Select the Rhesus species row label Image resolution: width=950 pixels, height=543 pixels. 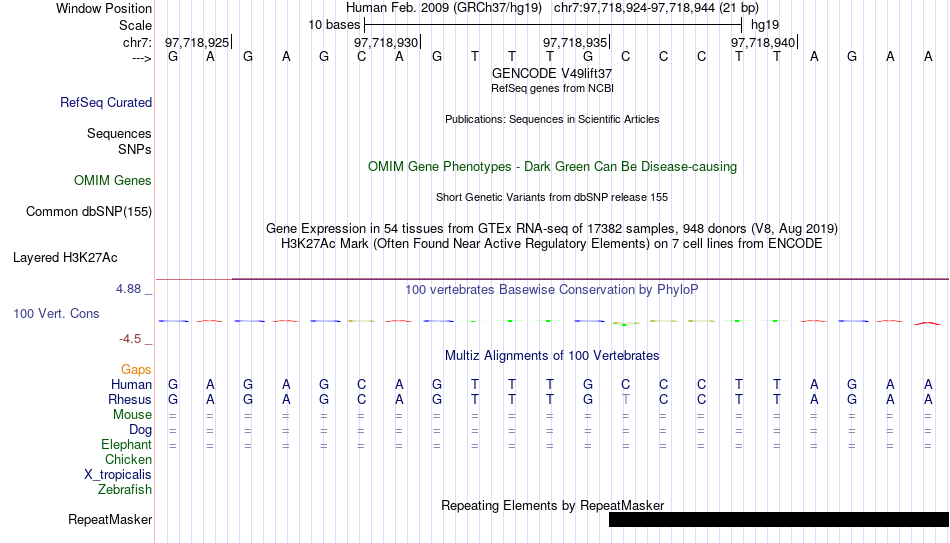130,400
